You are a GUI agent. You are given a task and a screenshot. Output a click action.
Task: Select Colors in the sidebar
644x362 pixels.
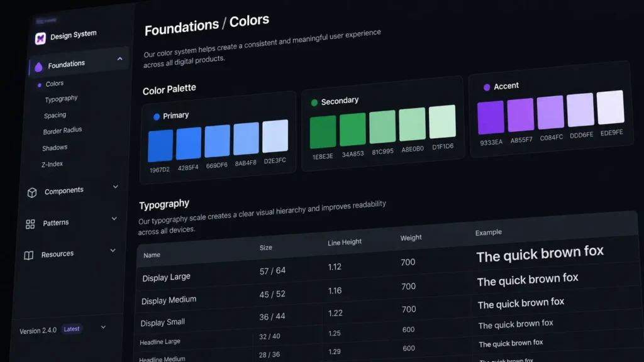click(55, 84)
